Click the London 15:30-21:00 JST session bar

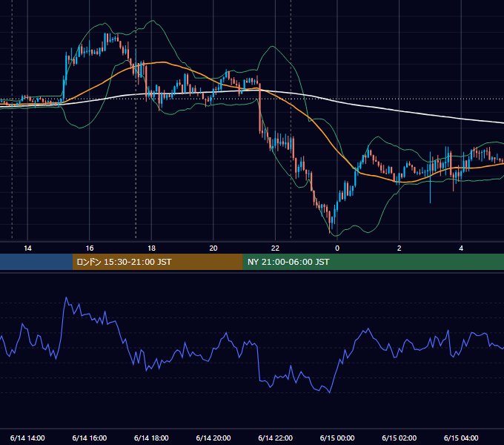[x=157, y=262]
